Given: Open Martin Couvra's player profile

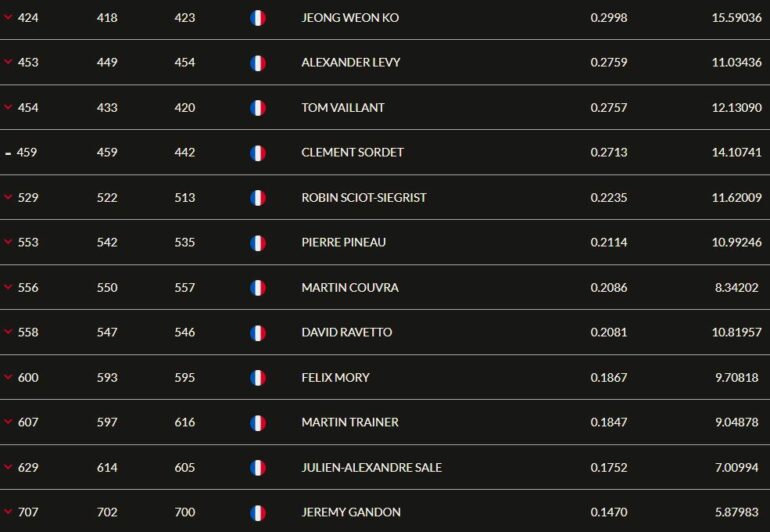Looking at the screenshot, I should pos(349,288).
